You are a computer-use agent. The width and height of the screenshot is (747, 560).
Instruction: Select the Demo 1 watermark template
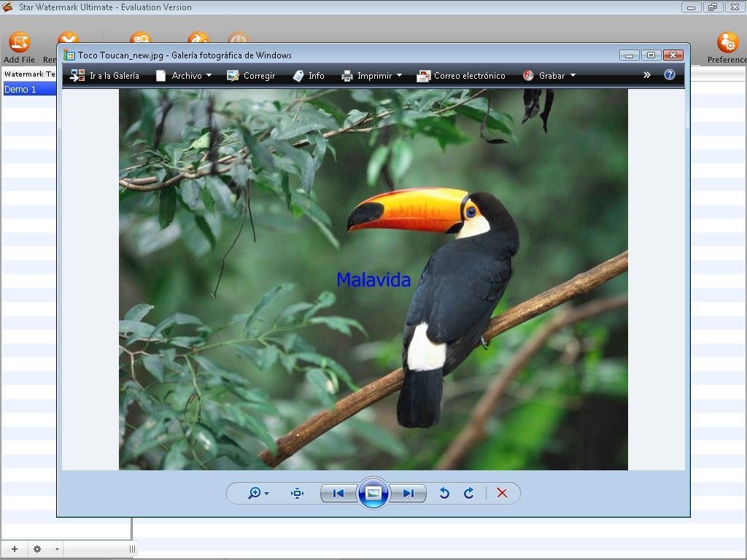coord(29,89)
